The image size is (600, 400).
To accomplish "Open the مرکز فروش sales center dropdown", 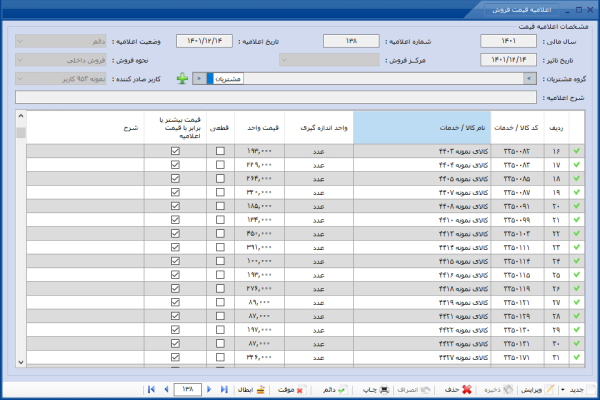I will click(x=329, y=60).
